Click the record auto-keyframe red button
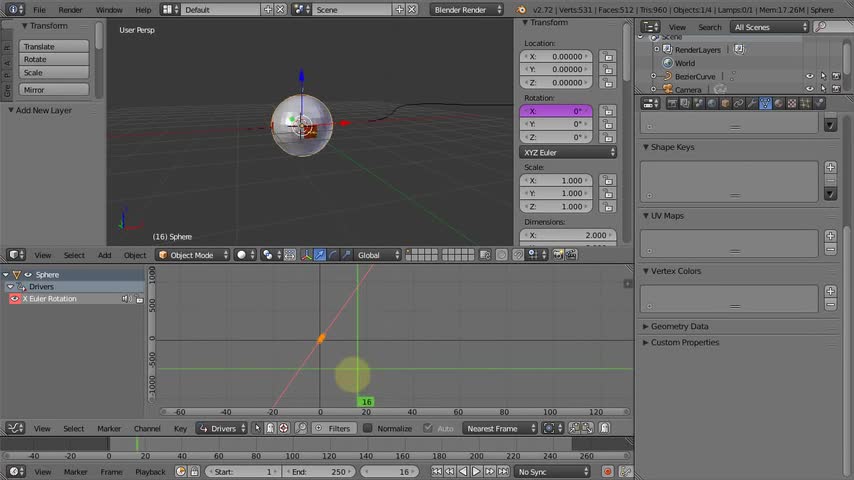The height and width of the screenshot is (480, 854). (x=607, y=472)
